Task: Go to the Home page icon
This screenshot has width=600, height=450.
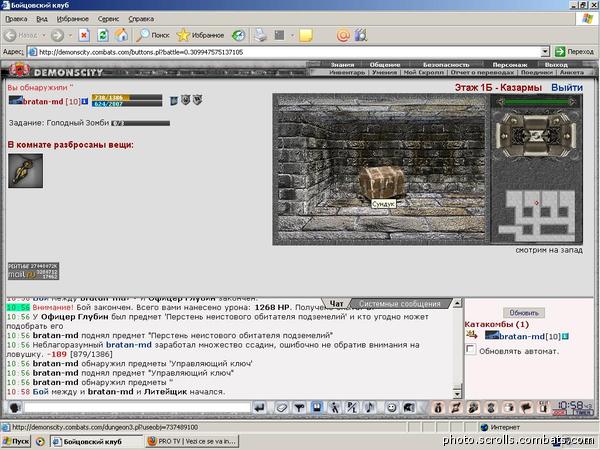Action: 121,36
